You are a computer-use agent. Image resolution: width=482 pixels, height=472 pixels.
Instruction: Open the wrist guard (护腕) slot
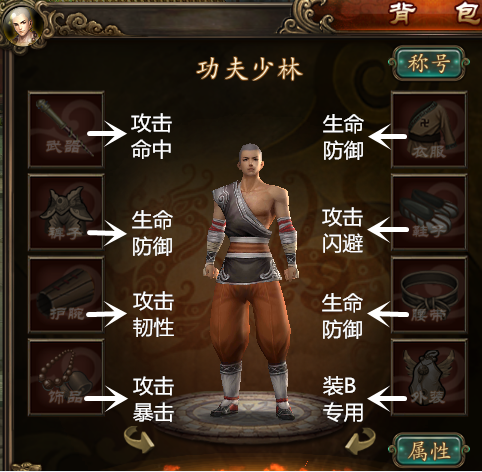(66, 295)
